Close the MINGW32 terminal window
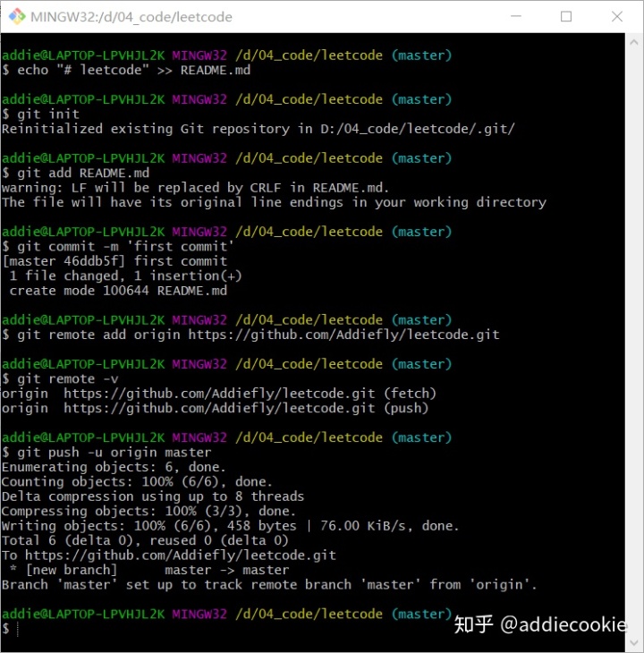 pos(617,16)
